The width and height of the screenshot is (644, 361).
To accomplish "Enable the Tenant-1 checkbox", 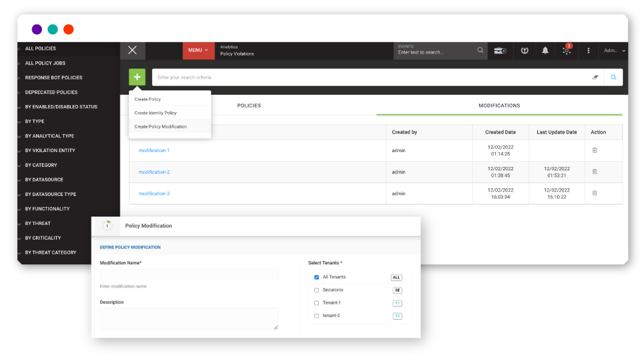I will pos(316,303).
